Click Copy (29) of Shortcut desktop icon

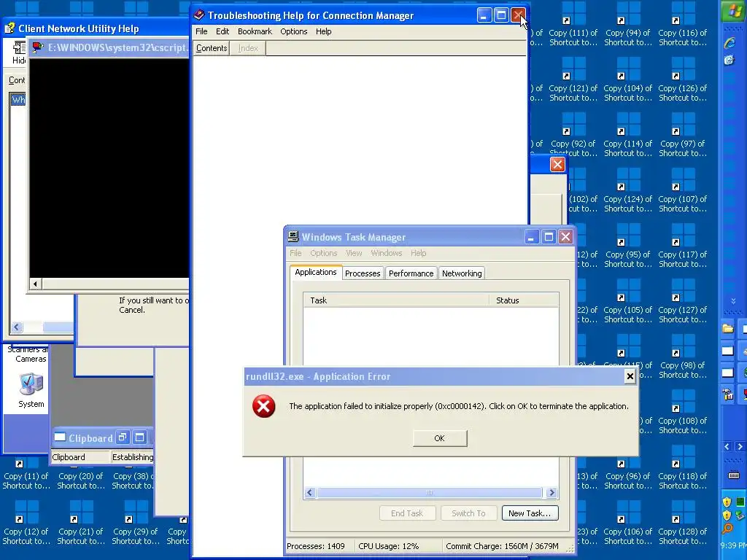(x=135, y=523)
